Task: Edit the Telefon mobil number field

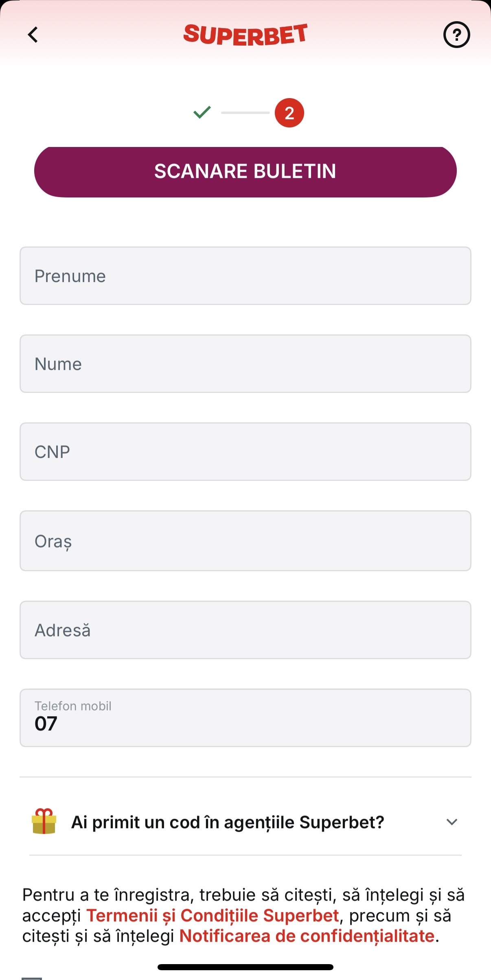Action: [x=245, y=718]
